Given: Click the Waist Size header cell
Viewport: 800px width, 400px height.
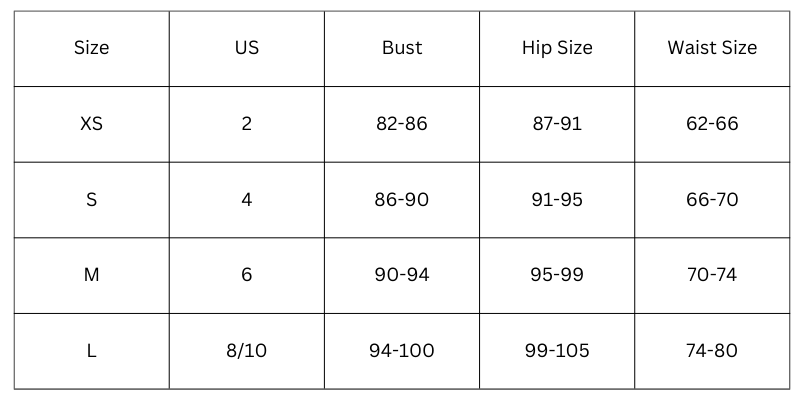Looking at the screenshot, I should 712,48.
